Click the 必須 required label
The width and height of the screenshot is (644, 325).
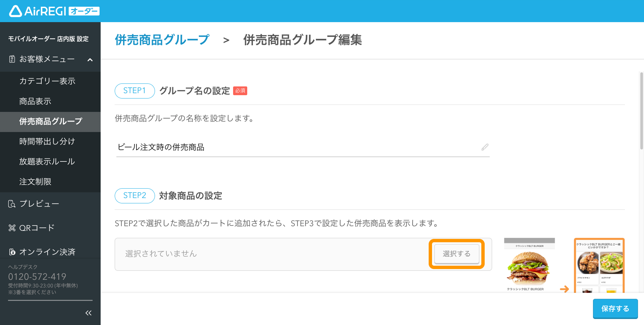[240, 91]
